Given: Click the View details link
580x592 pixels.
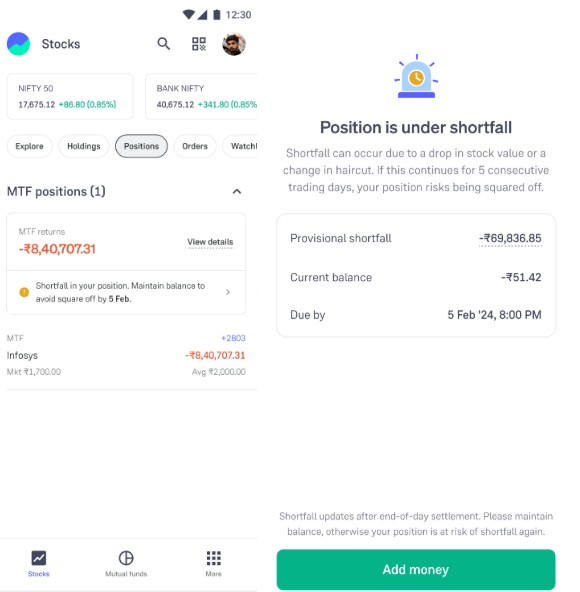Looking at the screenshot, I should click(x=210, y=242).
